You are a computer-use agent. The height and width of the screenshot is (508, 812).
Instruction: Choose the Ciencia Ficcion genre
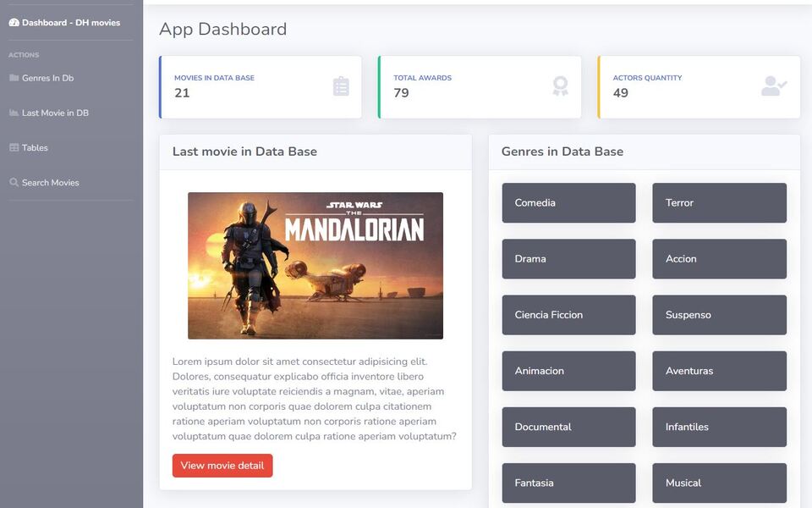pos(568,315)
